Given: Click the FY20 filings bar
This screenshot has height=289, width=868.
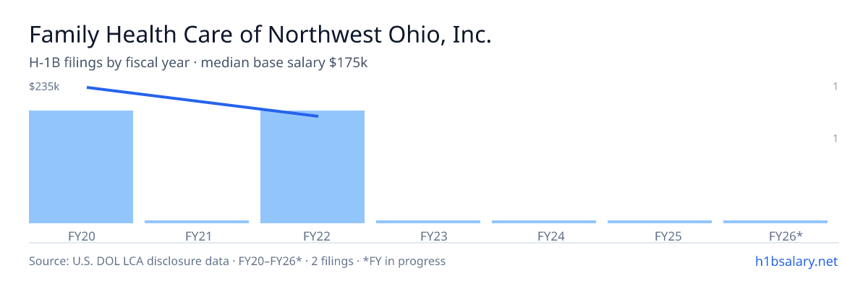Looking at the screenshot, I should tap(81, 167).
